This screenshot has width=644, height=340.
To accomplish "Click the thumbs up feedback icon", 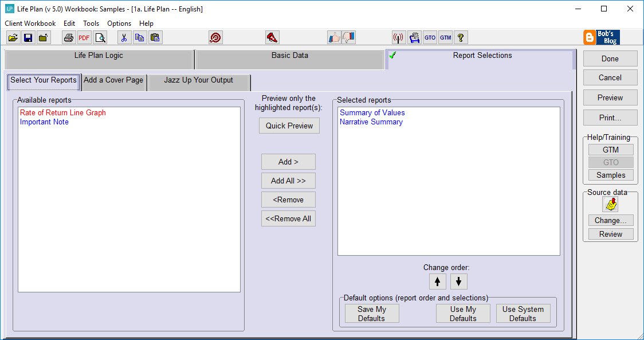I will (335, 37).
